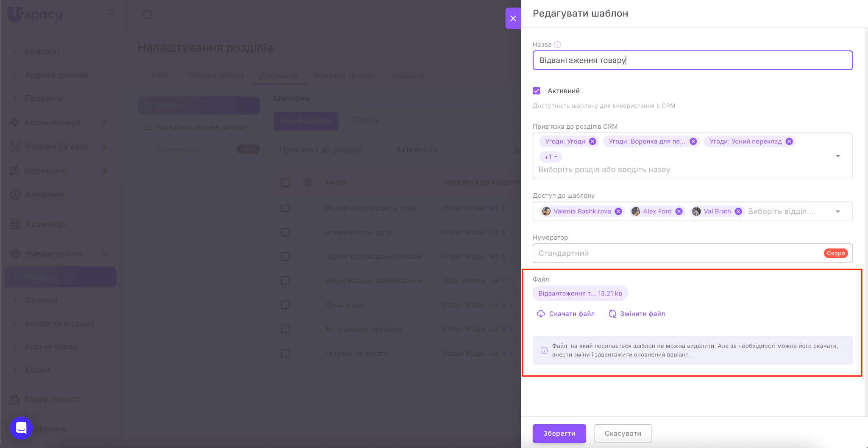The width and height of the screenshot is (868, 448).
Task: Switch to the Компанія та люди tab
Action: [345, 75]
